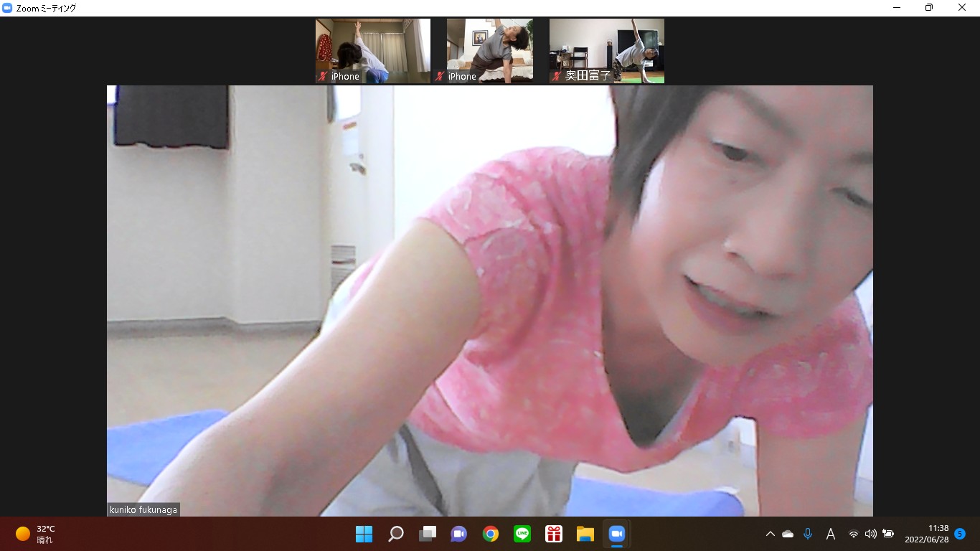
Task: Click the kuniko fukunaga name label
Action: 143,509
